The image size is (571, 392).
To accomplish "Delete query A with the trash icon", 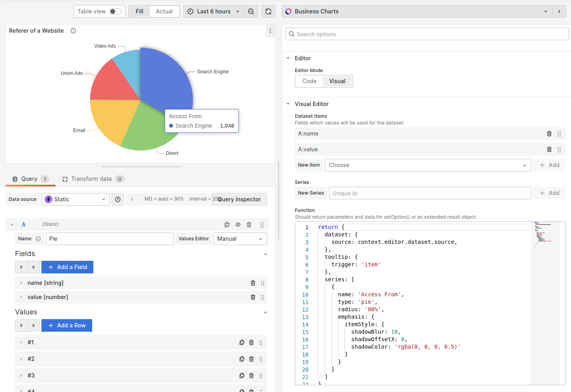I will coord(249,224).
